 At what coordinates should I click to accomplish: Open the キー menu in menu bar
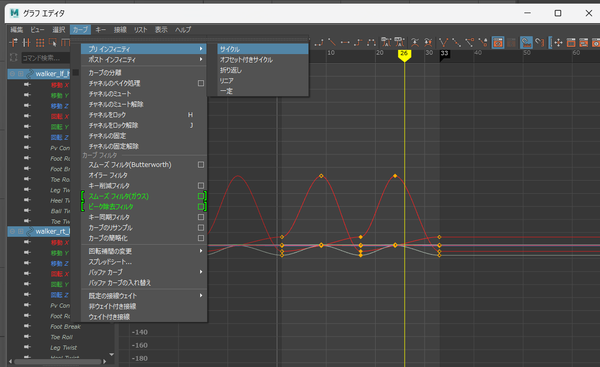(101, 29)
